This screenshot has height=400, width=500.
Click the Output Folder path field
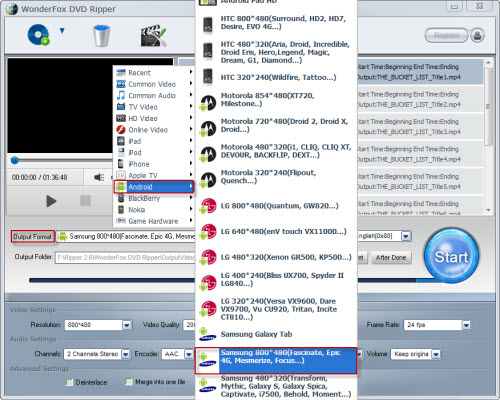pos(125,258)
